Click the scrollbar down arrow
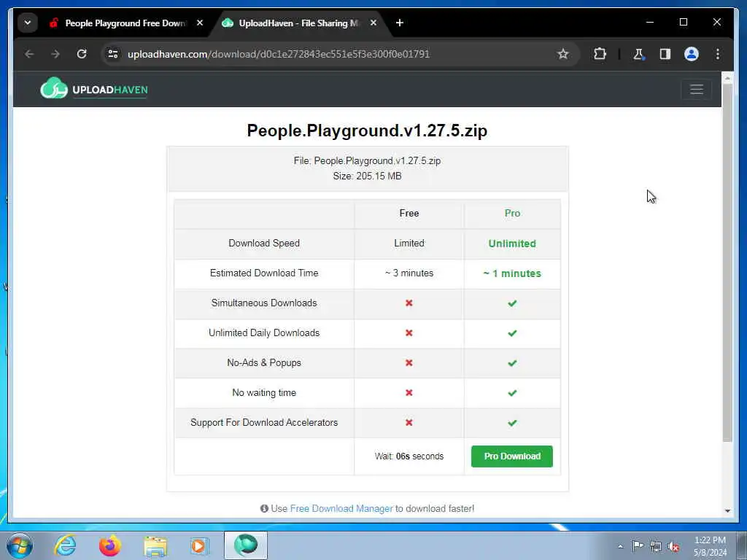The height and width of the screenshot is (560, 747). (727, 510)
